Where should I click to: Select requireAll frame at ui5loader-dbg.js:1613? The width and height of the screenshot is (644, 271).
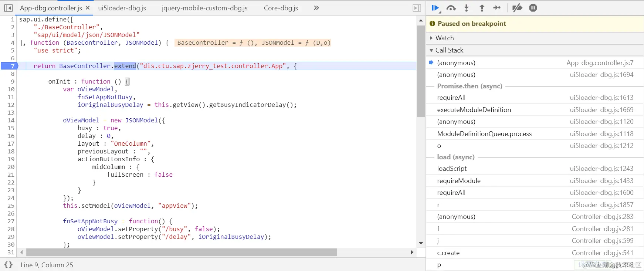(x=535, y=98)
